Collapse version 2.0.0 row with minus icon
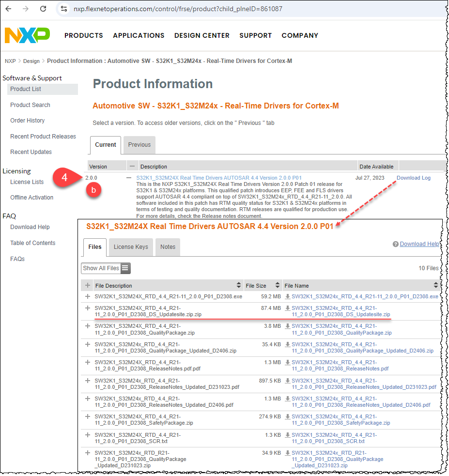Image resolution: width=449 pixels, height=476 pixels. (x=129, y=178)
